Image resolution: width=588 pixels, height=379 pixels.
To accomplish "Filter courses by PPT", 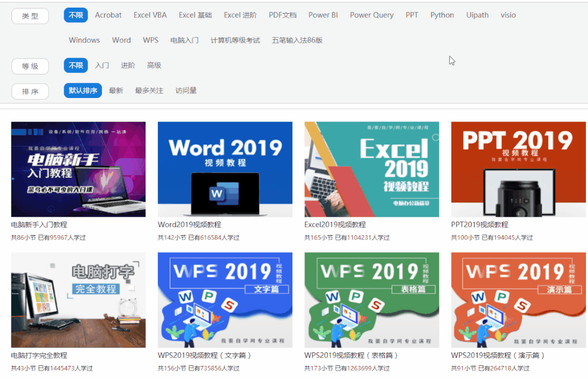I will pos(412,15).
